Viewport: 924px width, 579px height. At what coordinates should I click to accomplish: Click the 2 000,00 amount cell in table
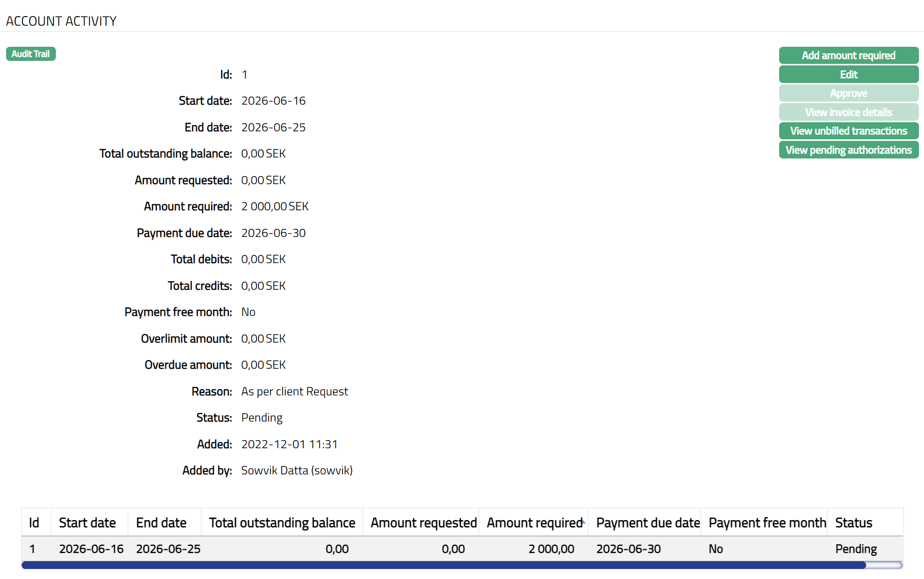tap(551, 549)
